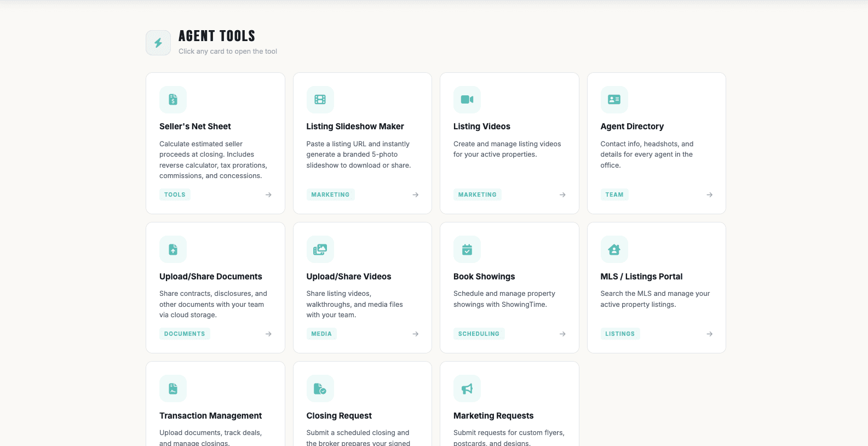Viewport: 868px width, 446px height.
Task: Click the arrow on Seller's Net Sheet card
Action: tap(268, 195)
